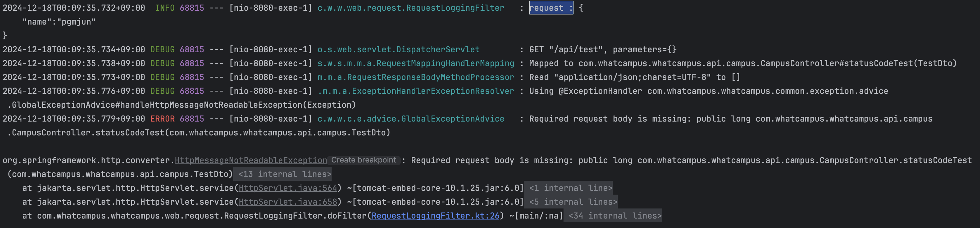Click the "name":"pgmjun" JSON line
This screenshot has height=228, width=980.
pos(59,22)
